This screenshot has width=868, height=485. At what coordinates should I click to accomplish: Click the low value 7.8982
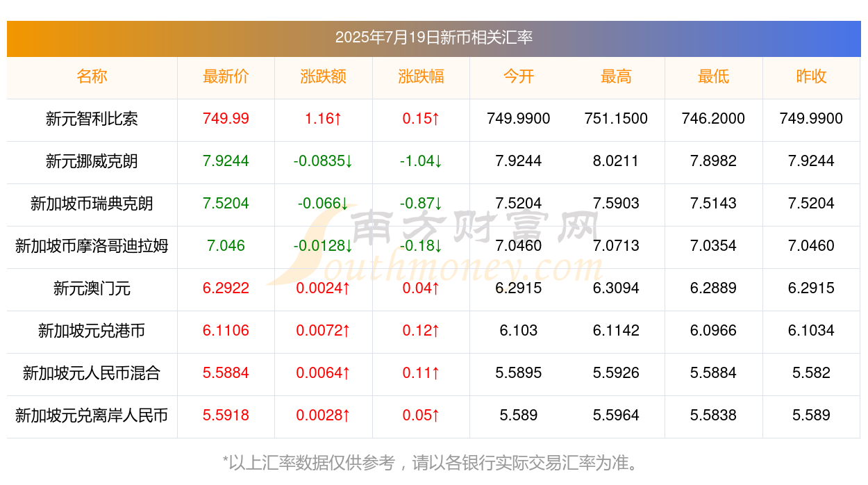(714, 161)
